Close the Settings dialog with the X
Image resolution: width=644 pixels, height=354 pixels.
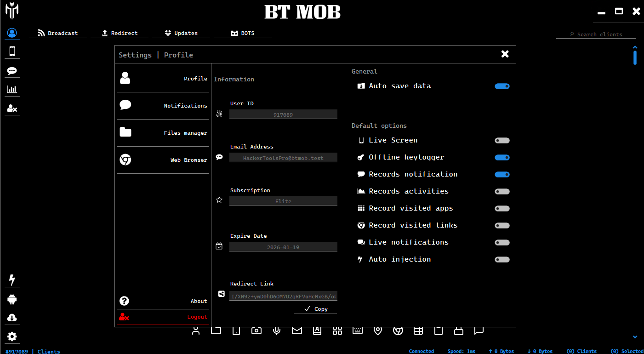point(505,54)
